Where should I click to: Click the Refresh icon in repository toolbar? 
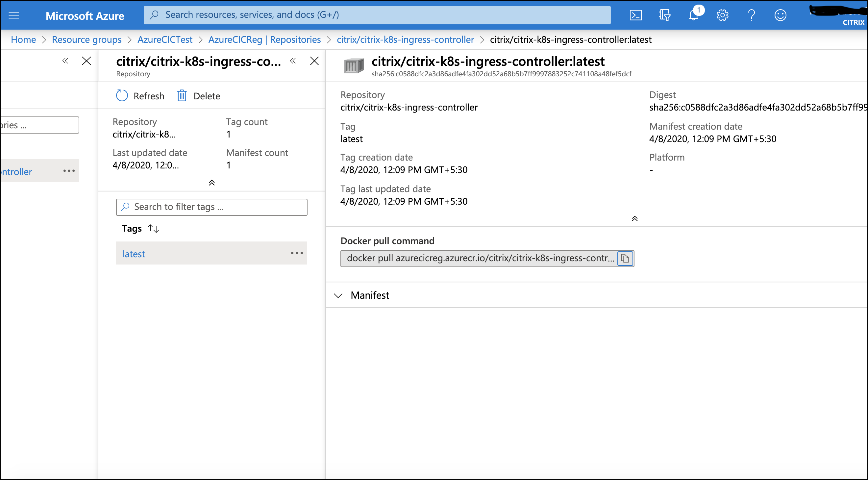click(x=122, y=96)
